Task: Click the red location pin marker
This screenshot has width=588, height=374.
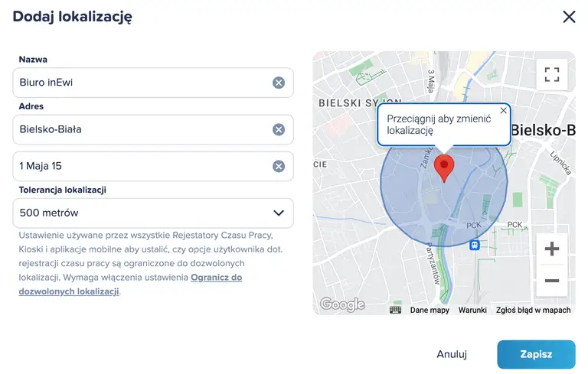Action: 444,167
